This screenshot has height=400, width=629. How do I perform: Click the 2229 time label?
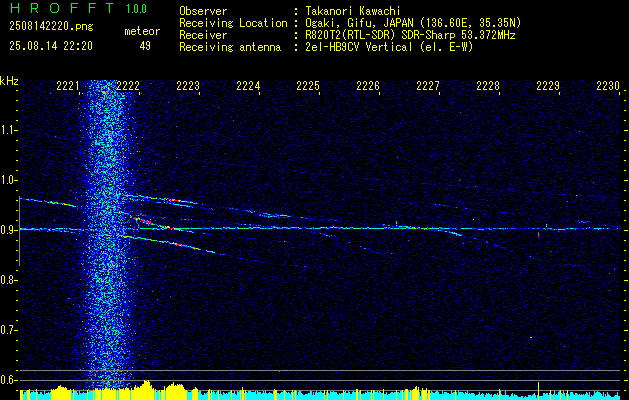548,86
